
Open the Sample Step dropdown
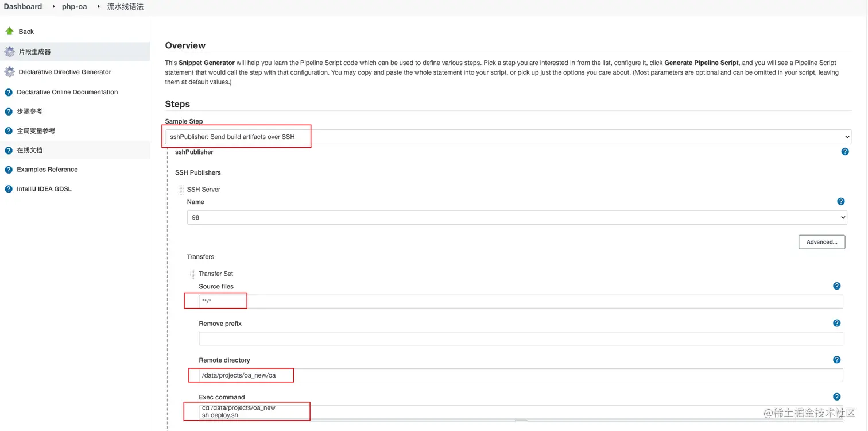(x=507, y=137)
